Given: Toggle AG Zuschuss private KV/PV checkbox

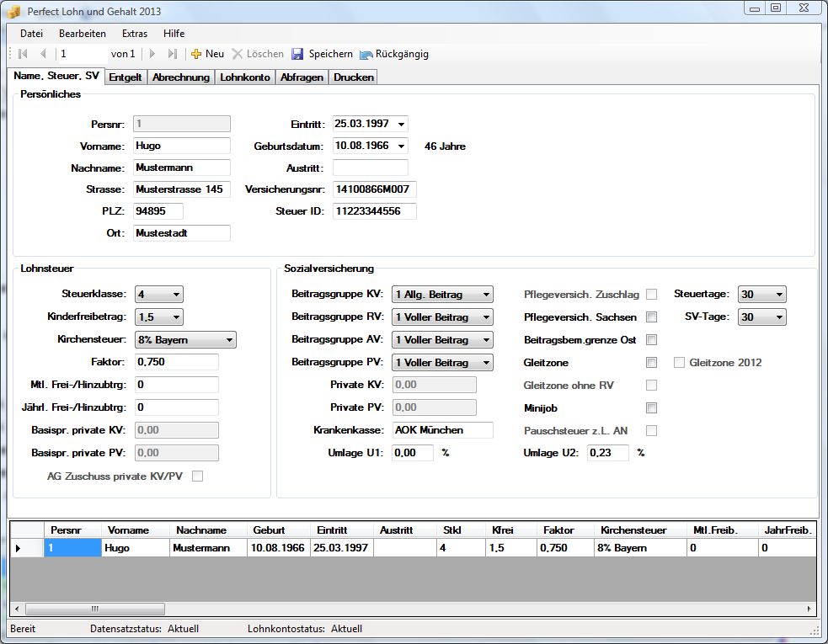Looking at the screenshot, I should (197, 476).
